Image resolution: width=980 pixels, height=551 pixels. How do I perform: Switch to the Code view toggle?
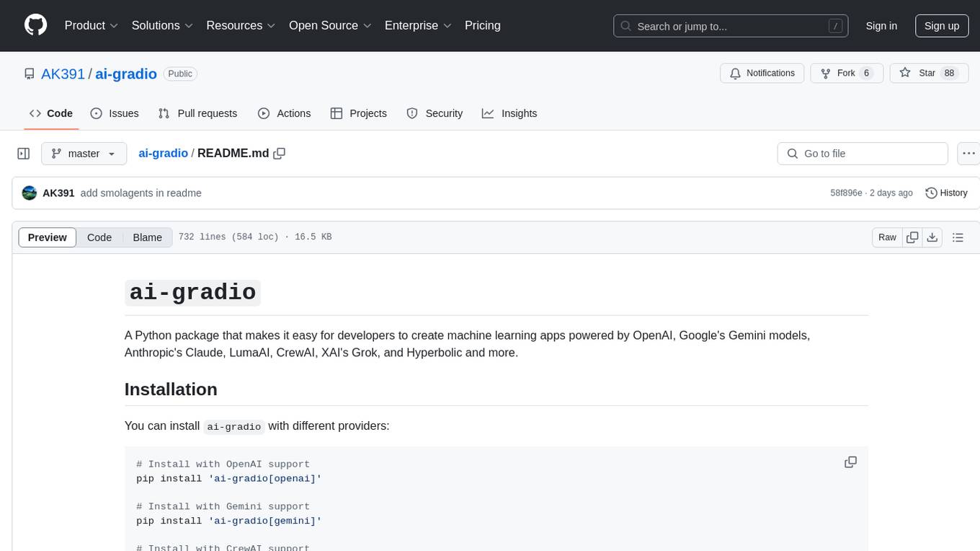[x=99, y=237]
